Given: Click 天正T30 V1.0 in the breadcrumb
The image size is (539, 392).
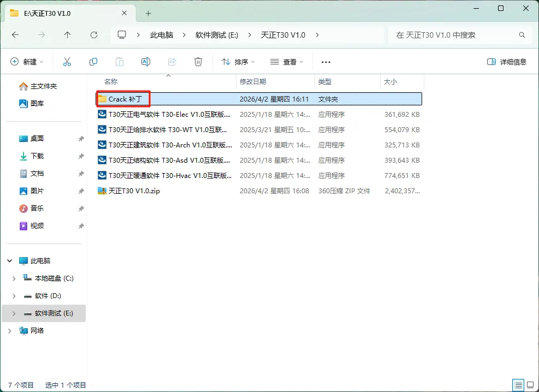Looking at the screenshot, I should [x=283, y=35].
